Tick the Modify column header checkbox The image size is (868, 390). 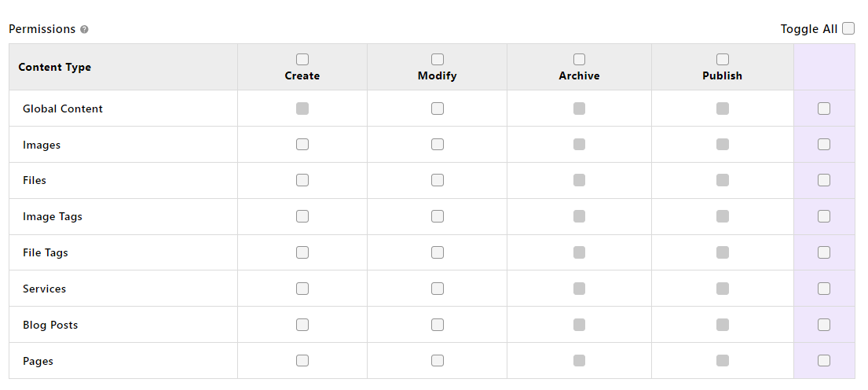pos(438,59)
